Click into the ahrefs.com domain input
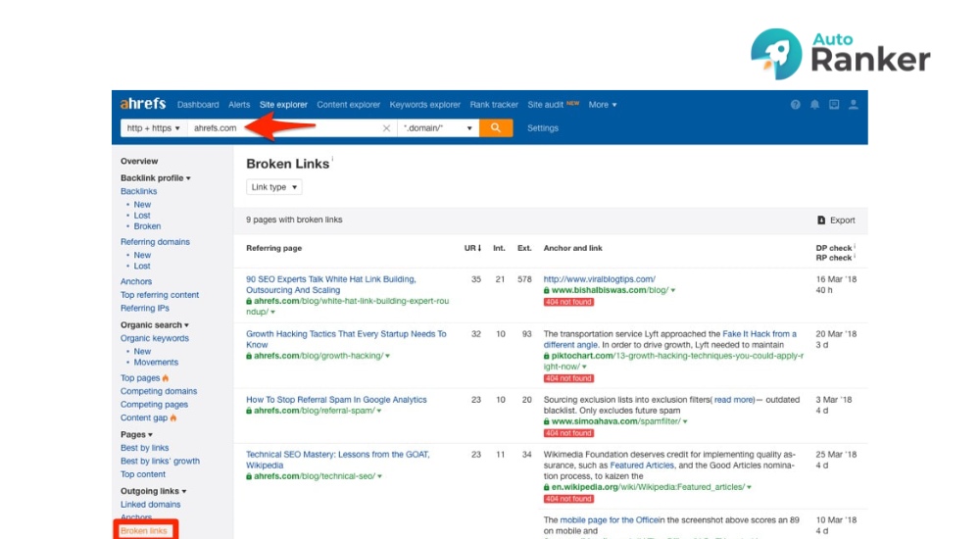The height and width of the screenshot is (539, 980). [292, 127]
